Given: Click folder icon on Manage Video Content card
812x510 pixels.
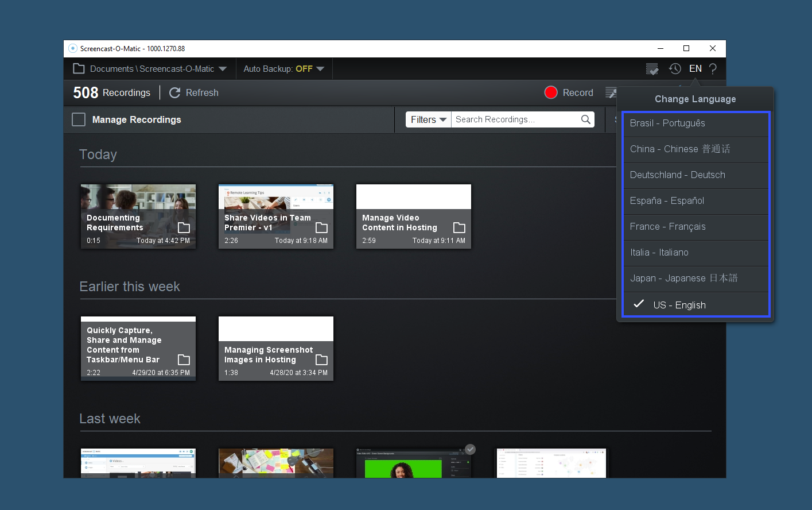Looking at the screenshot, I should pos(459,227).
